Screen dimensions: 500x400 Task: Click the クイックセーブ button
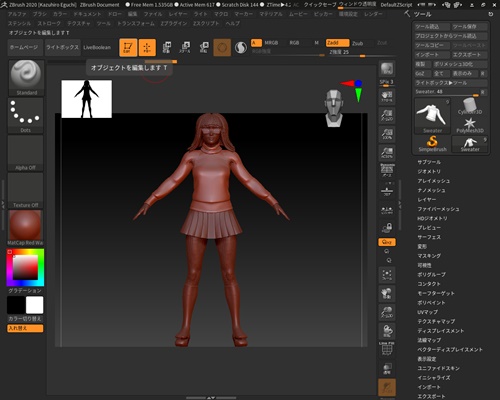tap(320, 5)
